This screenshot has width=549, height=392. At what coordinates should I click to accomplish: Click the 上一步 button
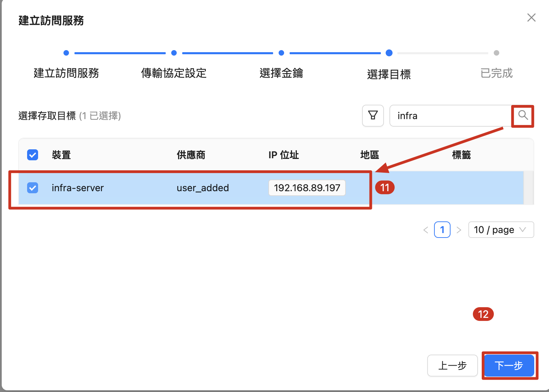coord(452,366)
